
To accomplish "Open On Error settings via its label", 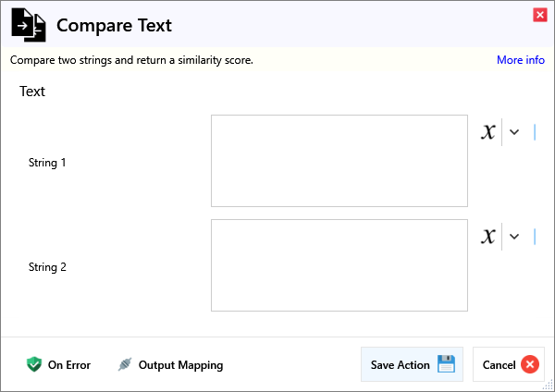I will pos(69,365).
